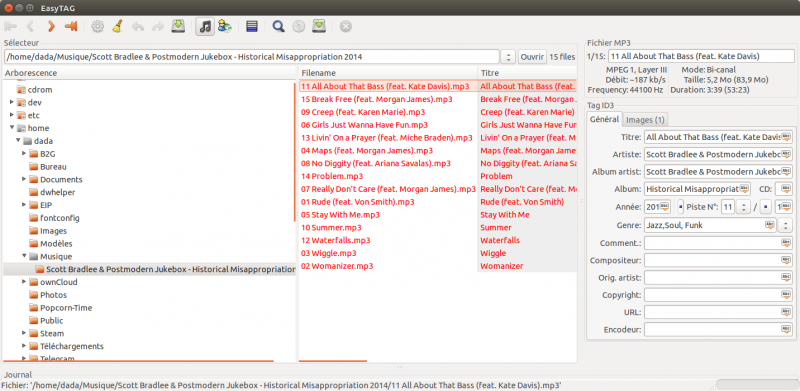
Task: Apply Titre to all files icon
Action: [x=786, y=137]
